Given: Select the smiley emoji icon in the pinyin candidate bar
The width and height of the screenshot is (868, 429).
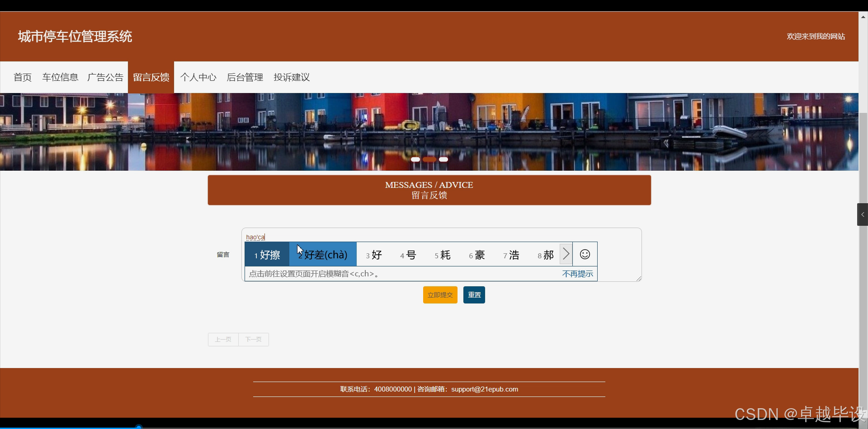Looking at the screenshot, I should pyautogui.click(x=584, y=254).
